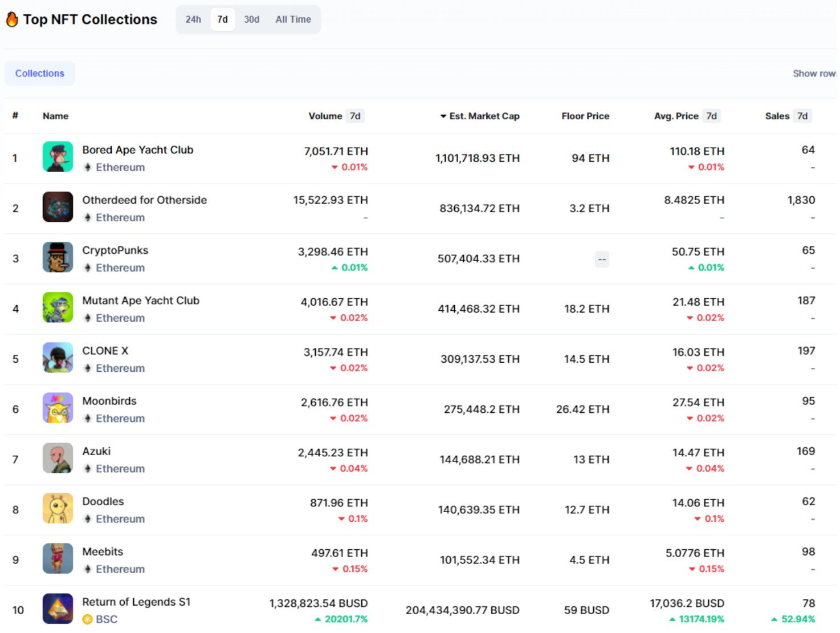Click the Ethereum icon under CryptoPunks
Screen dimensions: 840x633
(x=88, y=267)
